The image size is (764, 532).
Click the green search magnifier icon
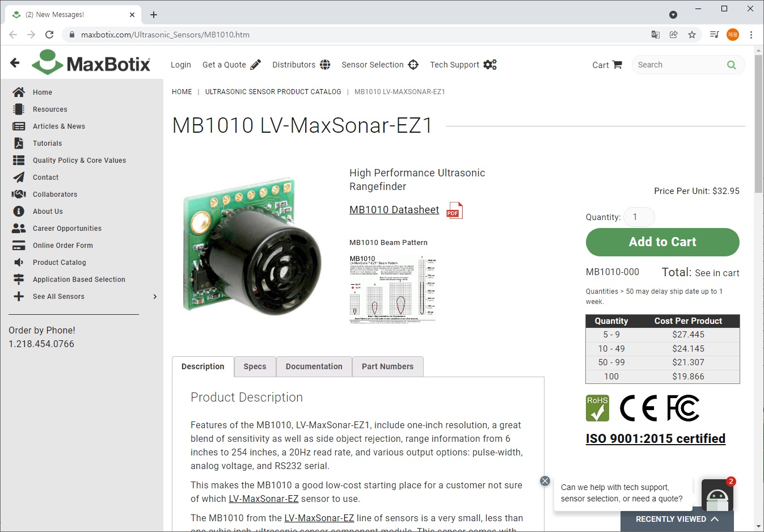tap(732, 65)
